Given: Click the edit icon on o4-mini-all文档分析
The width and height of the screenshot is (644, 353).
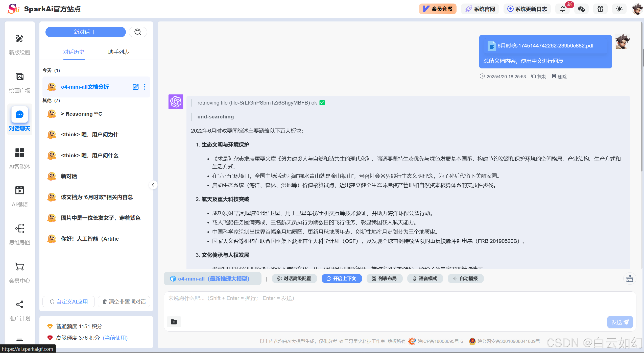Looking at the screenshot, I should tap(136, 87).
